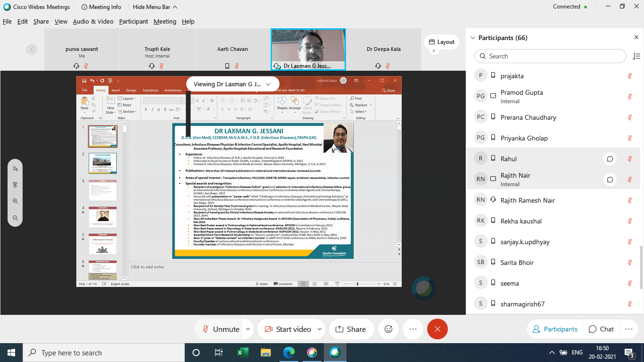Open the Audio & Video menu
This screenshot has width=644, height=362.
tap(93, 21)
